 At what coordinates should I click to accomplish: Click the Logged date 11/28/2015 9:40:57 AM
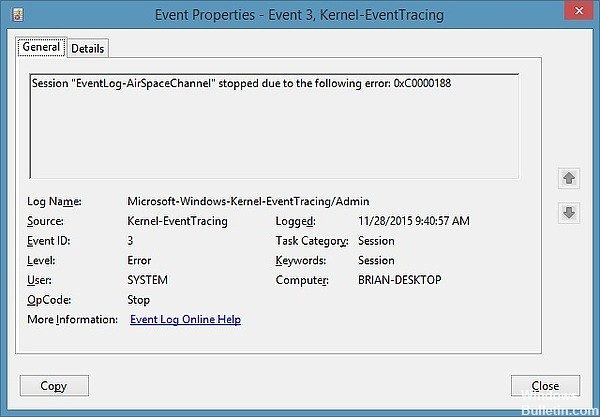[x=414, y=221]
